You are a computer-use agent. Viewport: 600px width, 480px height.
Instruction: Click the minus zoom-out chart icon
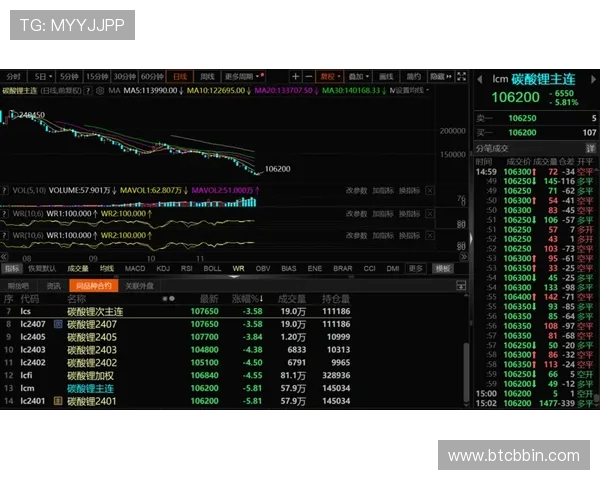309,76
